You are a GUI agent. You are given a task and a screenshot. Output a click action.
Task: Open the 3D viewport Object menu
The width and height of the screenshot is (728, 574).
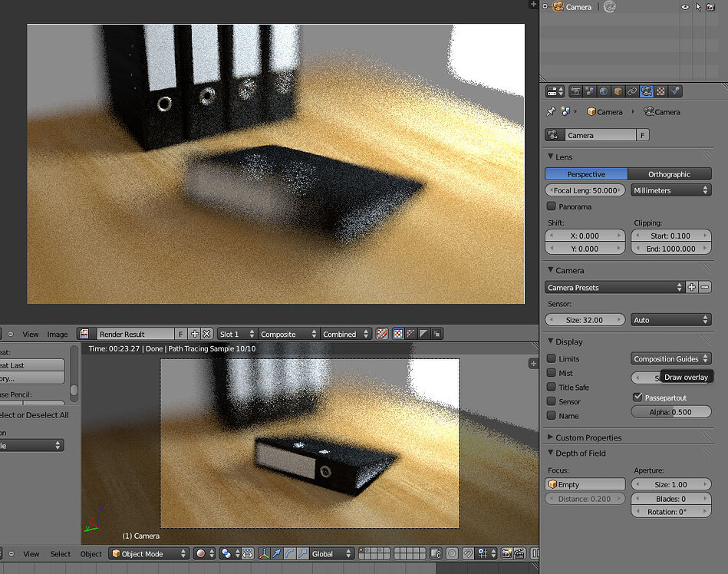[x=91, y=554]
